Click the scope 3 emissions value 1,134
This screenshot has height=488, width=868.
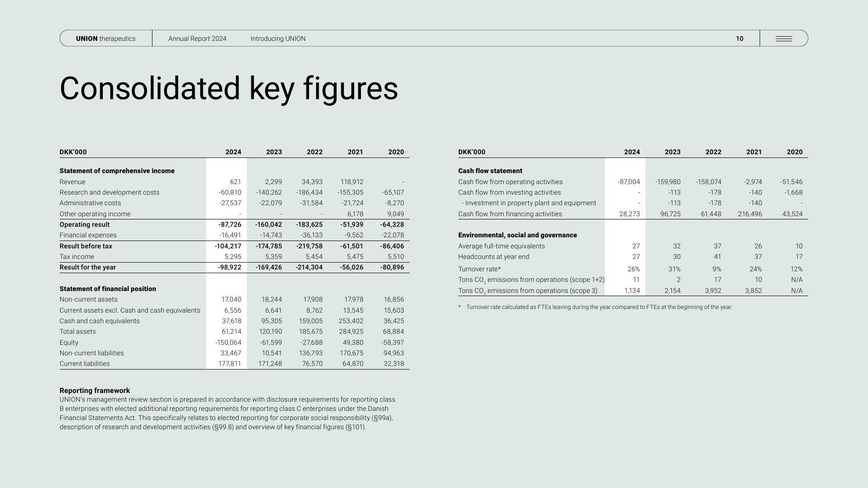pos(632,291)
